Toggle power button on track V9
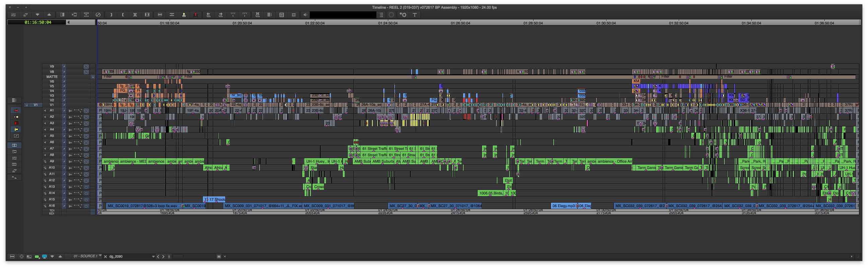The image size is (868, 268). point(86,67)
